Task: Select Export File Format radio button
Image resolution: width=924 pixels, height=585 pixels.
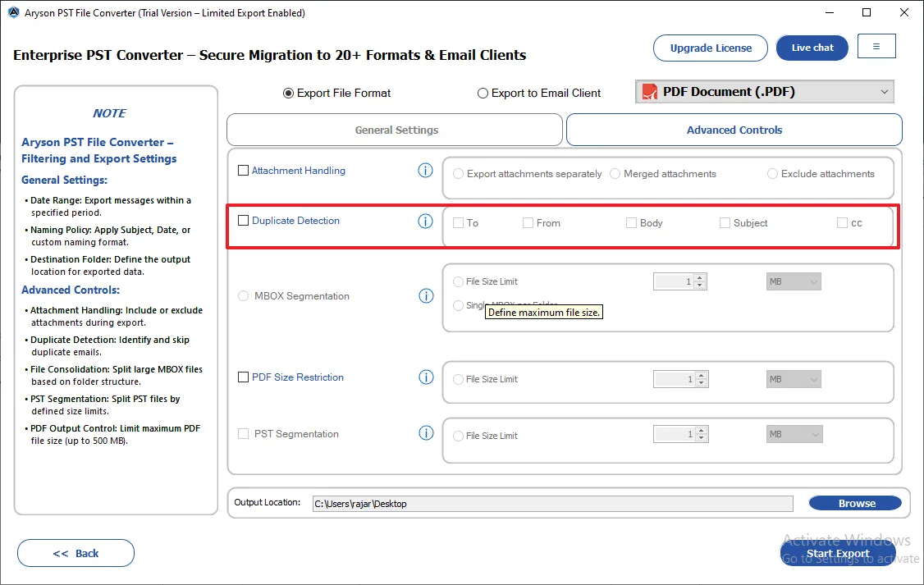Action: 288,93
